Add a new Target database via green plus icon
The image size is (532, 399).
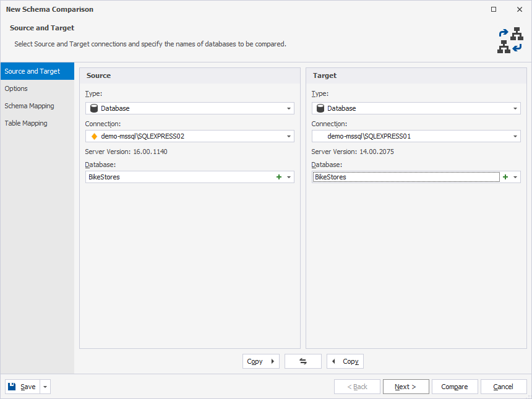(505, 177)
